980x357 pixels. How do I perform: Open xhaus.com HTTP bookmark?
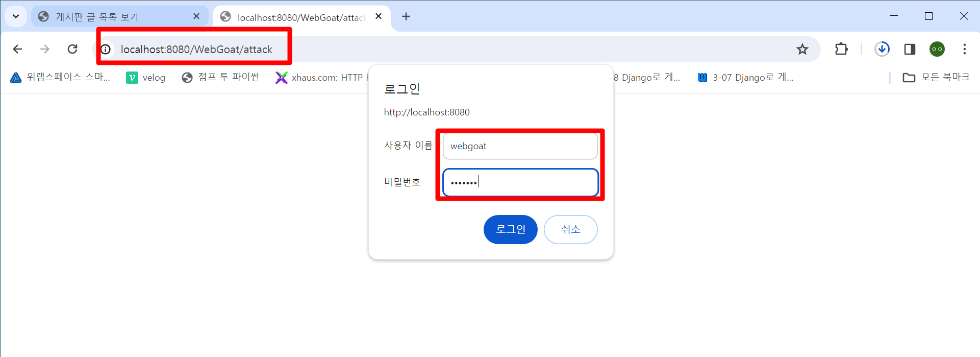(x=321, y=78)
